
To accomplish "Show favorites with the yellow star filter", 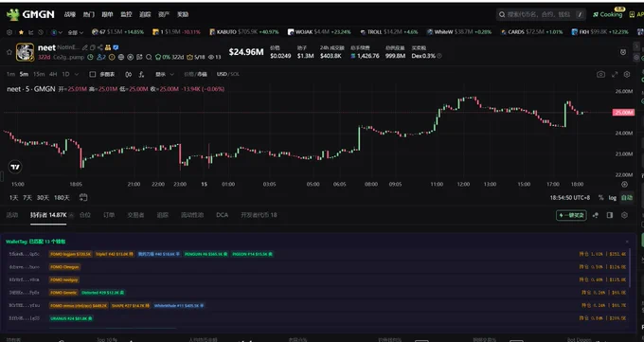I will point(22,32).
